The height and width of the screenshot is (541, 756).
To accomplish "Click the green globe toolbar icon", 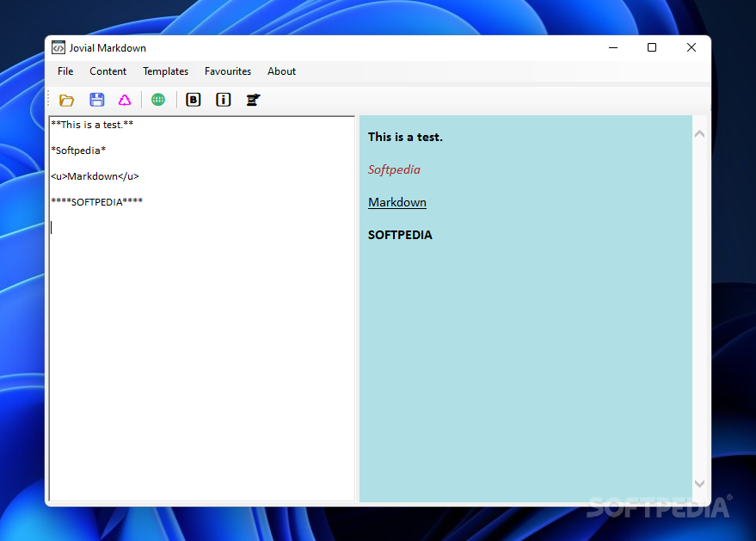I will (158, 100).
